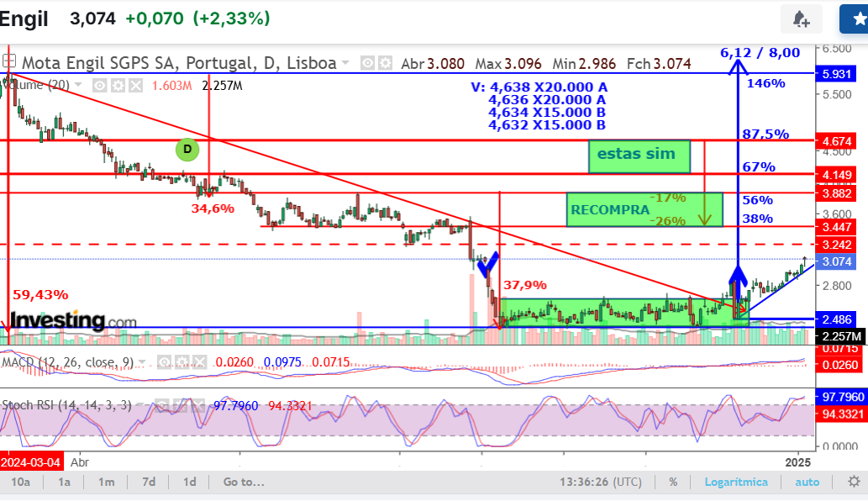Screen dimensions: 868x501
Task: Toggle main symbol visibility eye icon
Action: [367, 63]
